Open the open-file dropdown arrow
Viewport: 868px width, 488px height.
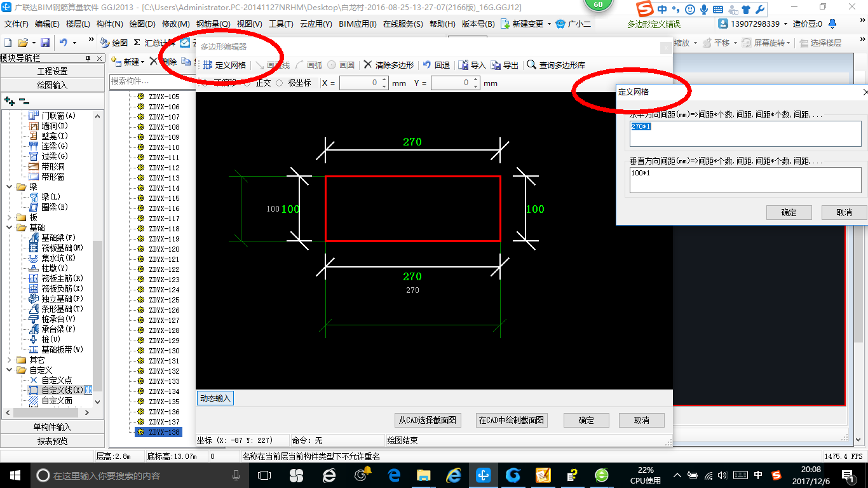pyautogui.click(x=33, y=43)
